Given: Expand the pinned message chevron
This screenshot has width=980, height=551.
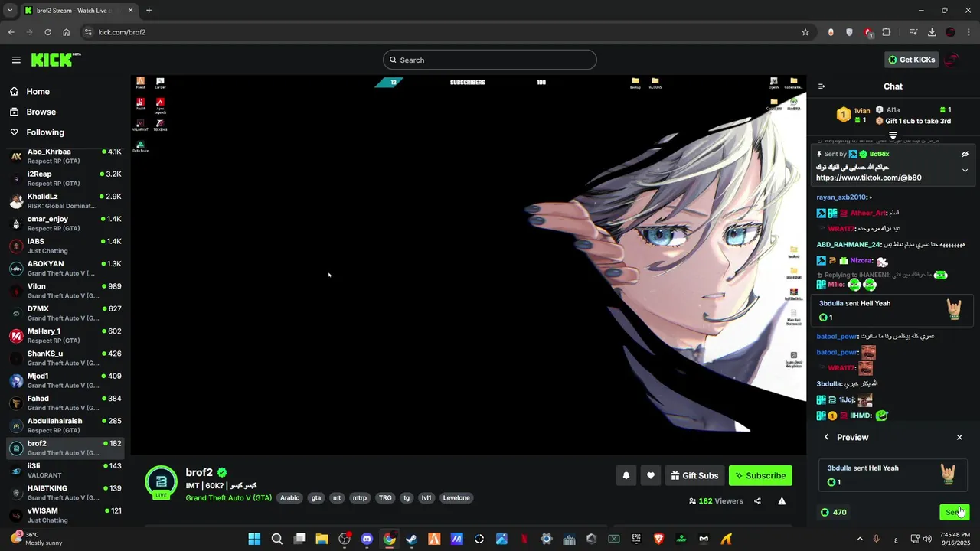Looking at the screenshot, I should (x=965, y=170).
